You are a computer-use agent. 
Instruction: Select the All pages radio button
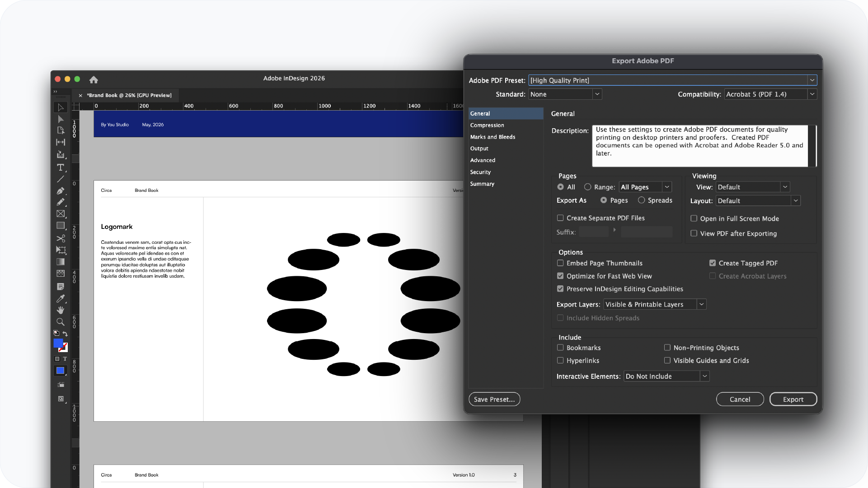point(560,187)
